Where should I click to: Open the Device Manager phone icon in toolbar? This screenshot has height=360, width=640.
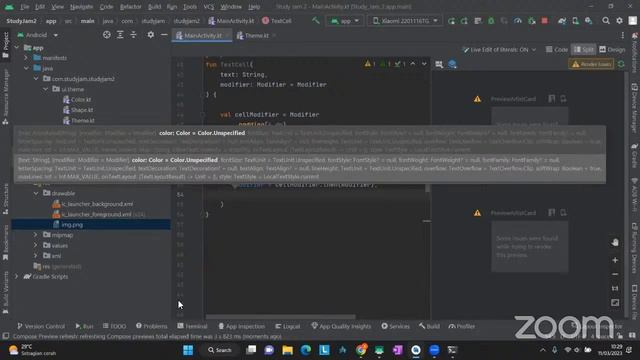(x=576, y=21)
